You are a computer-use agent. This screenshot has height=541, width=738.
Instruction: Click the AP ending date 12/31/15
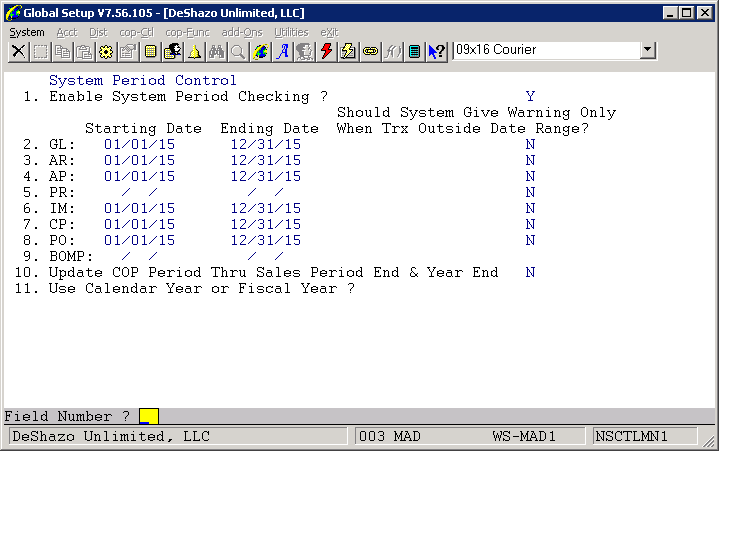tap(265, 177)
